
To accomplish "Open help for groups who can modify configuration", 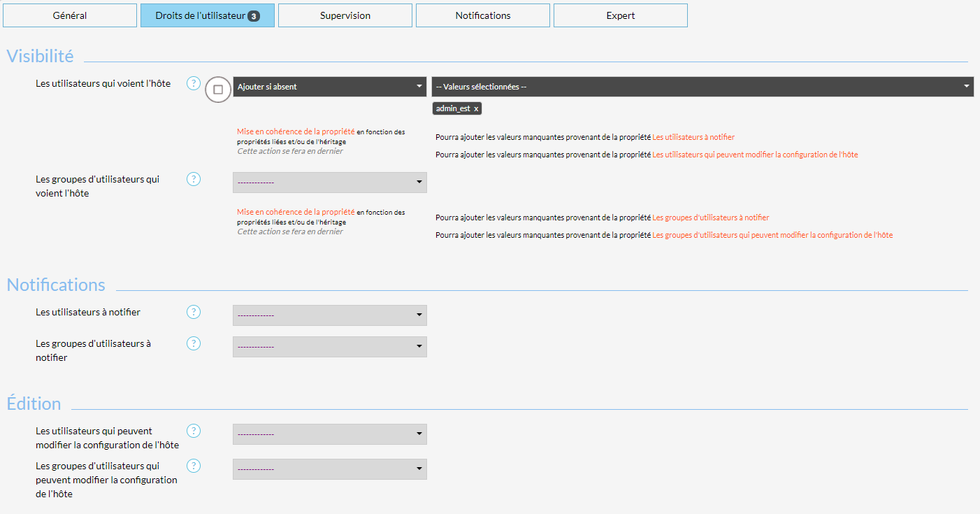I will click(x=194, y=466).
